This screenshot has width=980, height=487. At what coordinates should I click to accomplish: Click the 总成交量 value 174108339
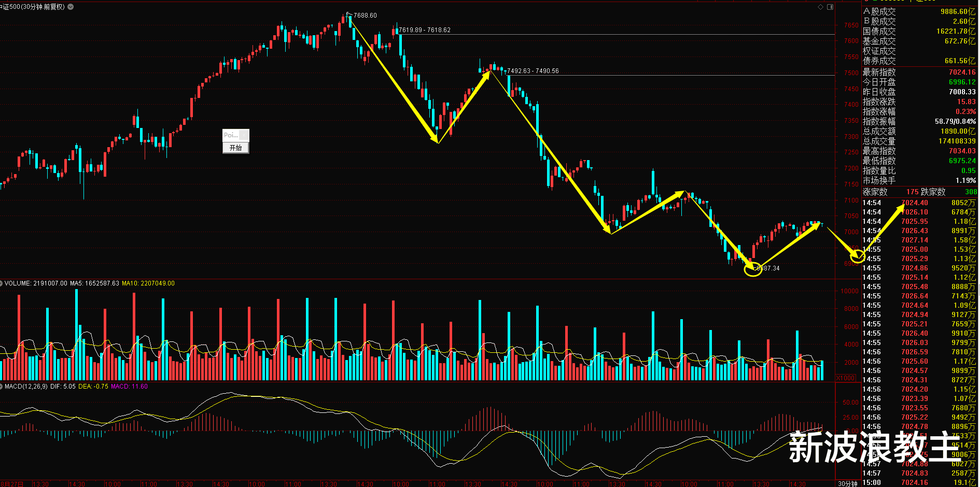coord(957,141)
